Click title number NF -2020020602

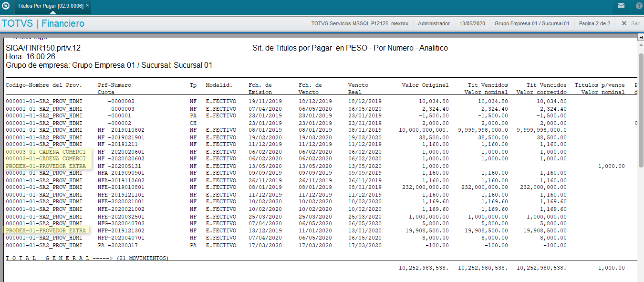click(121, 158)
